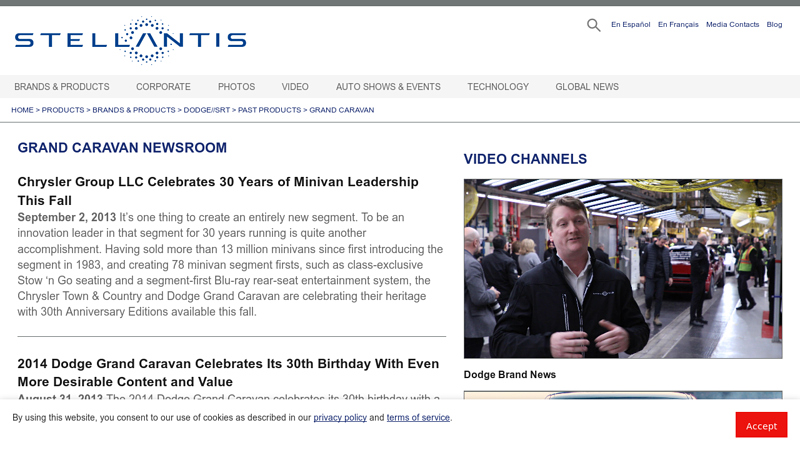Accept the cookie consent
The image size is (800, 450).
[x=761, y=425]
